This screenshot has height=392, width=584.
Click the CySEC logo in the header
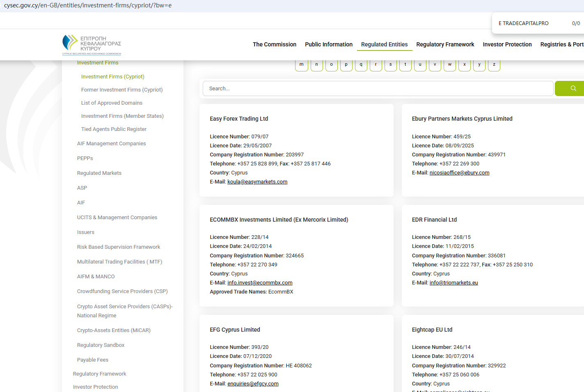click(92, 45)
